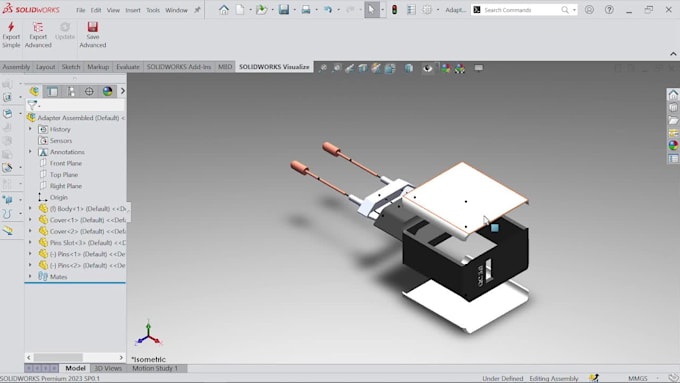Click the Edit Appearance color ball icon

coord(446,68)
